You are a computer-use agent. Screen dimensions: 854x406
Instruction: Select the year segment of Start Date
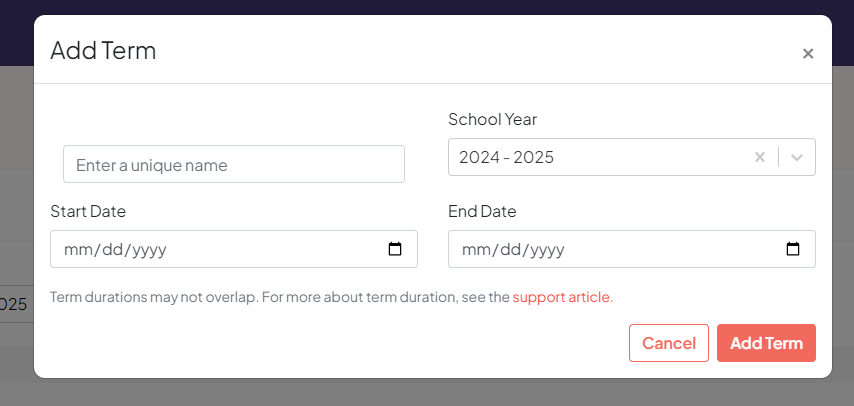(149, 250)
